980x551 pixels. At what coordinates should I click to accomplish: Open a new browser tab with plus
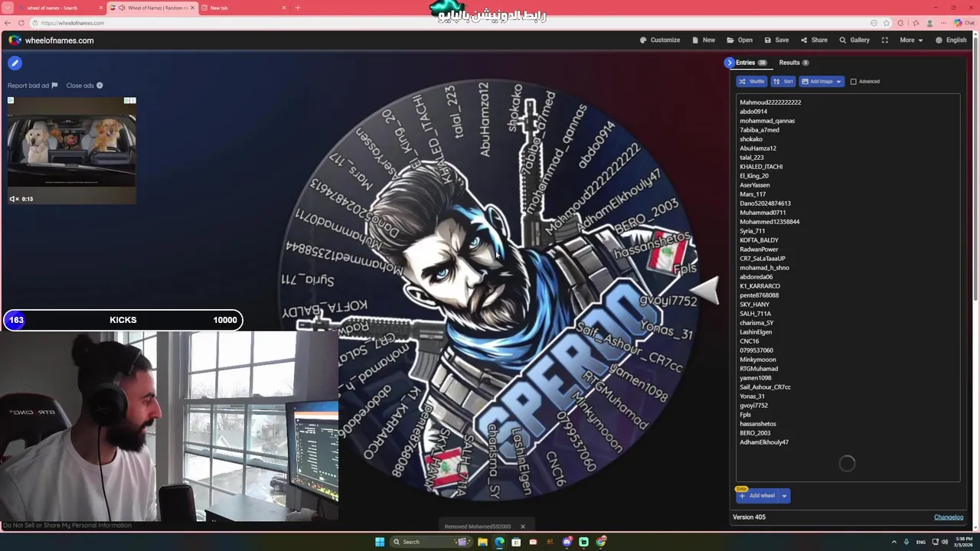[x=298, y=8]
